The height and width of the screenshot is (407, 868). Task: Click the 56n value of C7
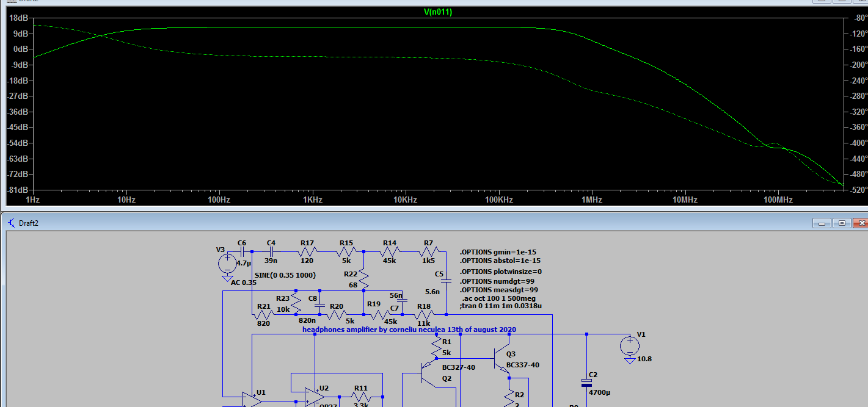[x=396, y=295]
